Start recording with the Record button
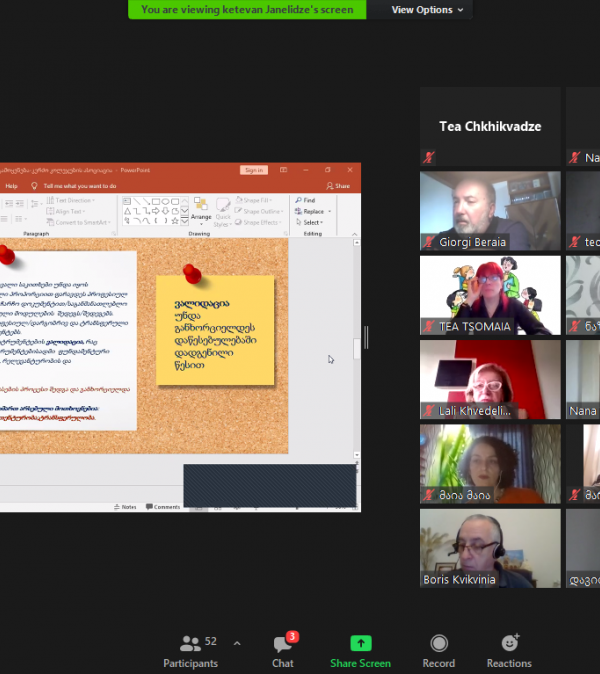Image resolution: width=600 pixels, height=674 pixels. [438, 651]
